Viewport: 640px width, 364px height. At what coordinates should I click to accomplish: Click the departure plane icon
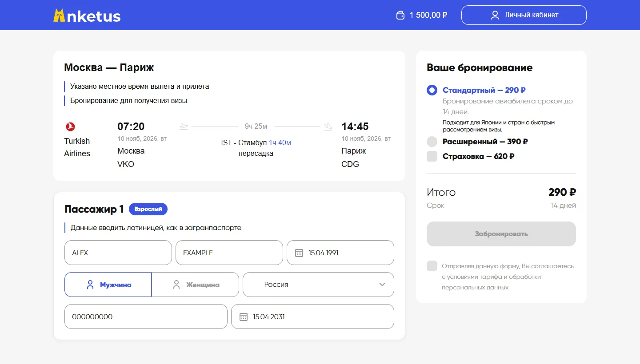coord(184,127)
